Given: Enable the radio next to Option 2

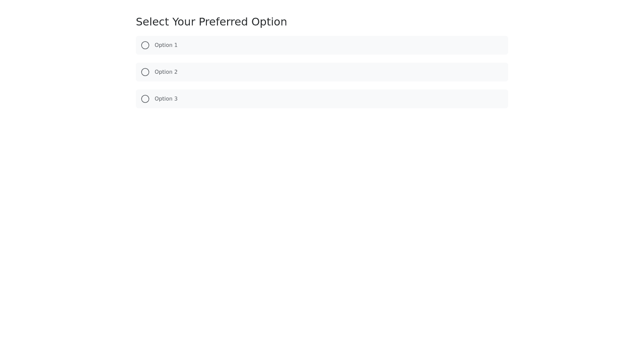Looking at the screenshot, I should click(145, 72).
